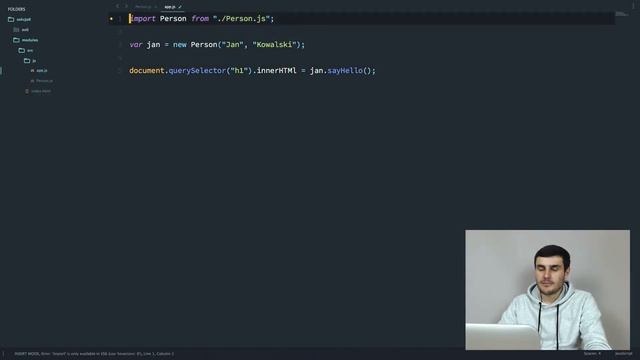Viewport: 640px width, 360px height.
Task: Click innerHTML in the code
Action: pos(277,71)
